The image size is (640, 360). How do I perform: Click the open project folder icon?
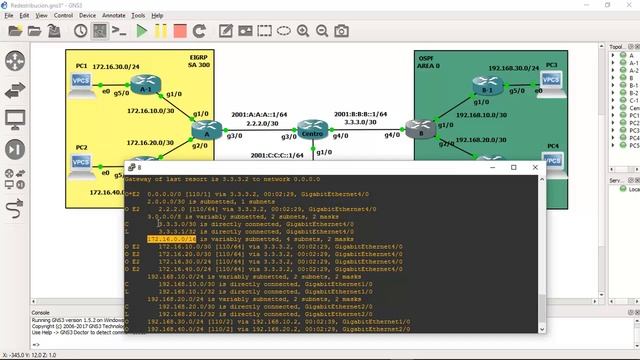click(x=35, y=31)
